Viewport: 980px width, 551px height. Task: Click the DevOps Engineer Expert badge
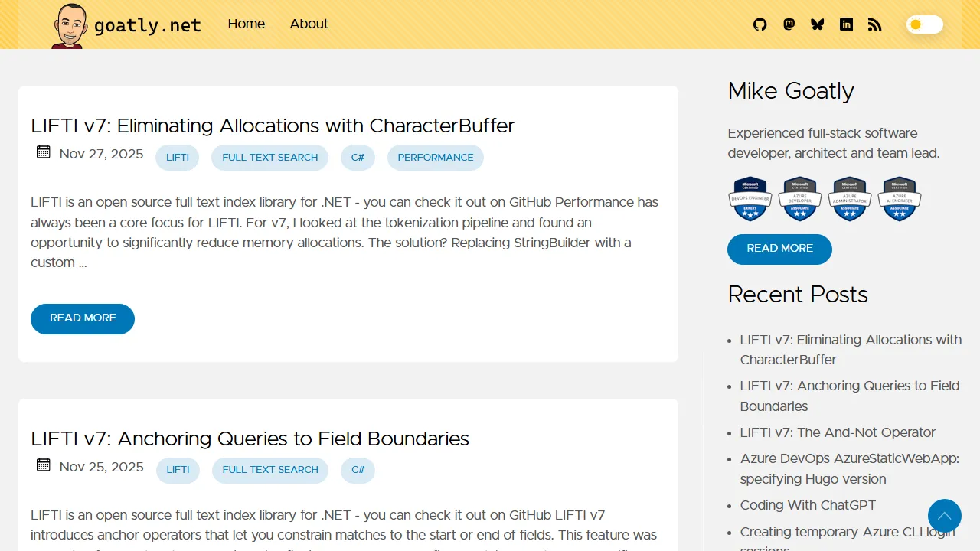750,199
